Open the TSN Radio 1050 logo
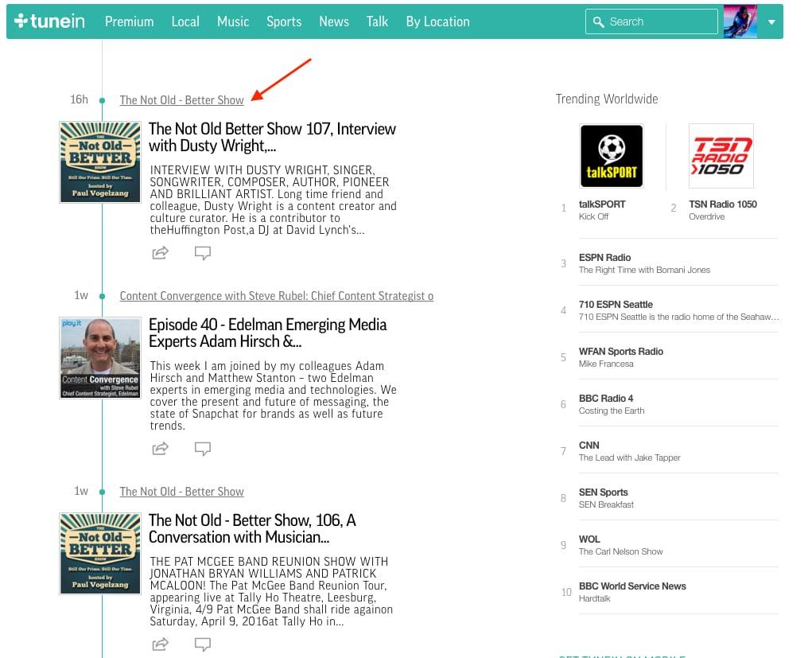 pos(721,156)
